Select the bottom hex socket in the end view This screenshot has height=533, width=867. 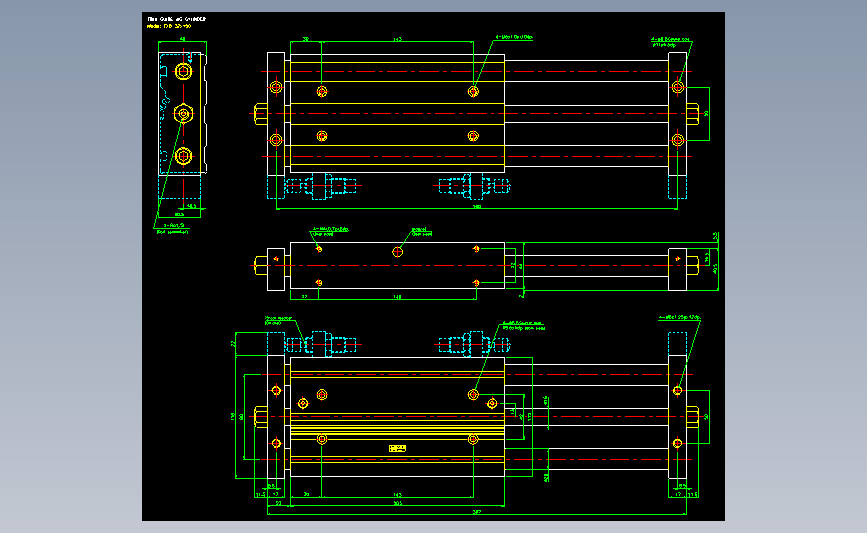pos(184,156)
